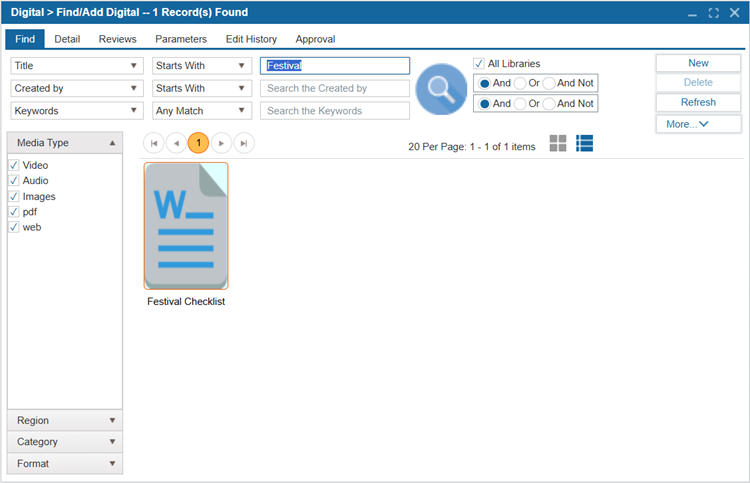Open the Parameters tab
Screen dimensions: 750x483
(181, 39)
